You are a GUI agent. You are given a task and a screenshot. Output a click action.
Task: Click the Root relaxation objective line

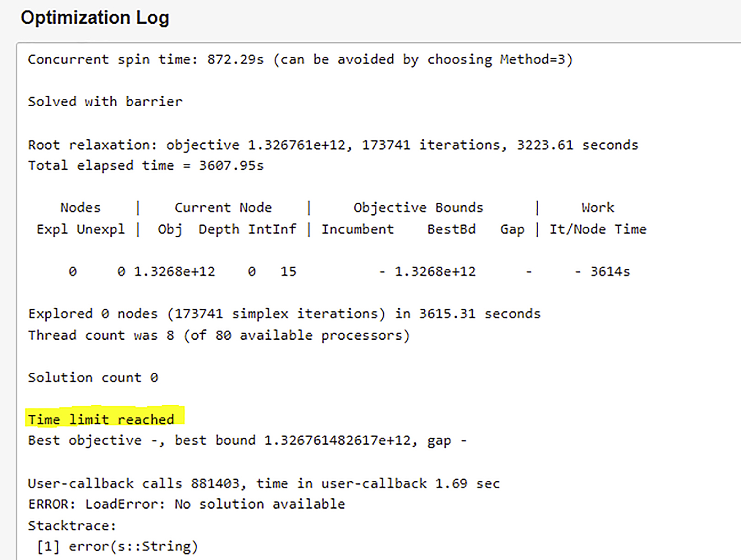click(333, 145)
